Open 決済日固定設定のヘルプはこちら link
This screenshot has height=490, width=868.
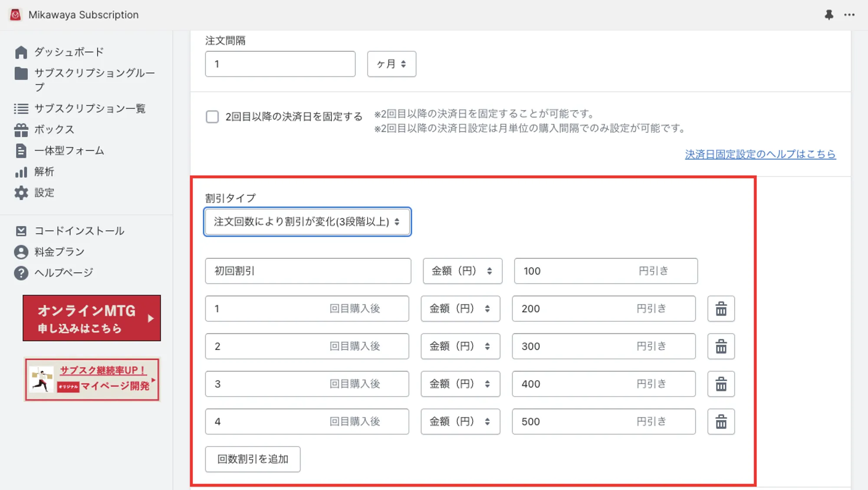pos(760,154)
